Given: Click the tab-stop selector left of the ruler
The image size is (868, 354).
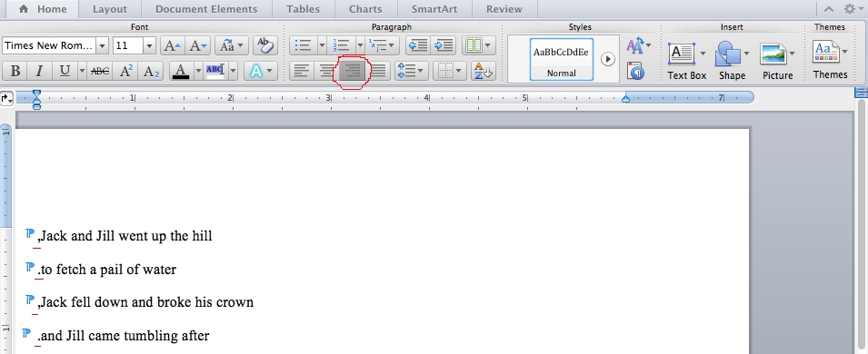Looking at the screenshot, I should [6, 98].
